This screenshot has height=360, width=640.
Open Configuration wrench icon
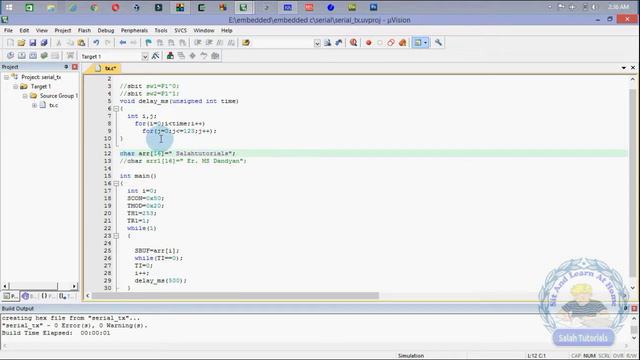click(438, 43)
